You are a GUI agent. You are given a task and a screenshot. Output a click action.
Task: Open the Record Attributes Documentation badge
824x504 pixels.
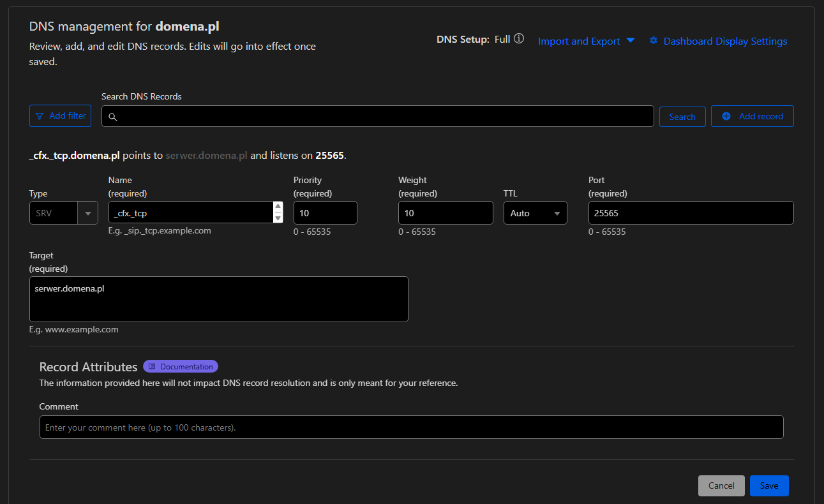[x=181, y=367]
